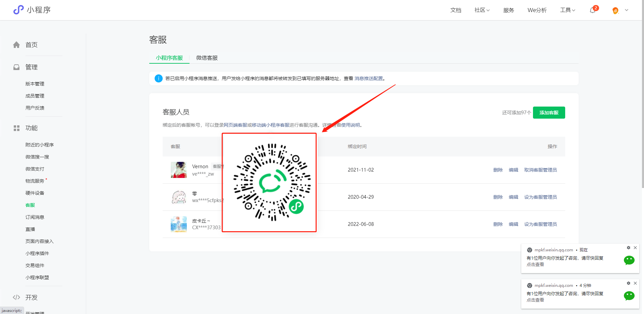The image size is (644, 314).
Task: Click WeChat bubble icon in 4 分钟 notification
Action: pyautogui.click(x=629, y=296)
